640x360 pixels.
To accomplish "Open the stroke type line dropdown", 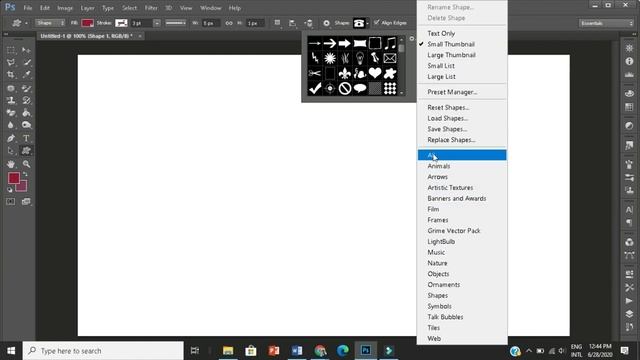I will 176,23.
